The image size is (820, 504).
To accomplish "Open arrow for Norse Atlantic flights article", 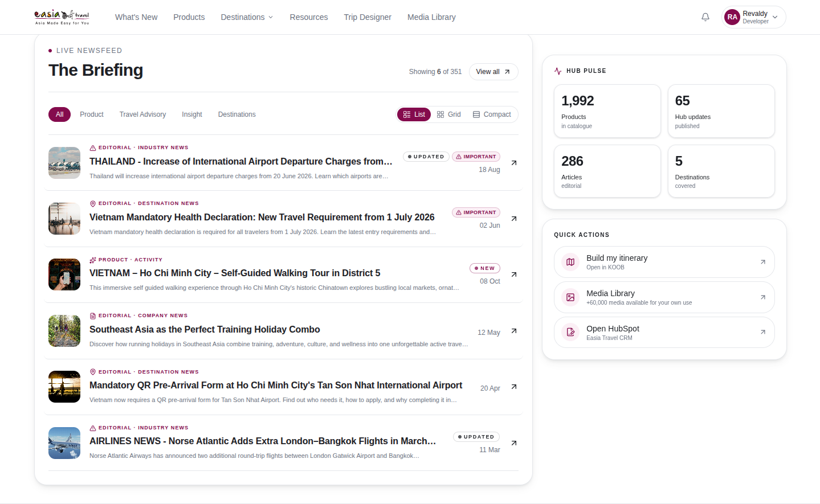I will click(x=514, y=443).
